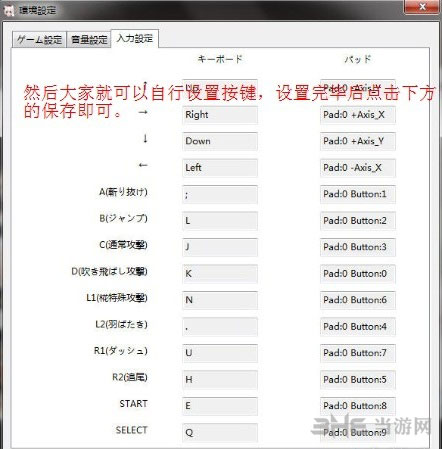
Task: Select the 入力設定 tab
Action: [x=135, y=39]
